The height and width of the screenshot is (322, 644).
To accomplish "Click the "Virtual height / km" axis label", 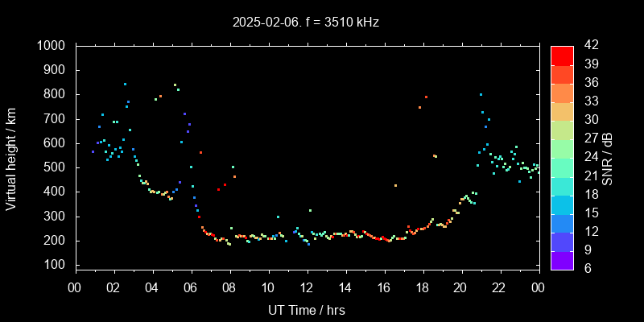I will click(11, 158).
